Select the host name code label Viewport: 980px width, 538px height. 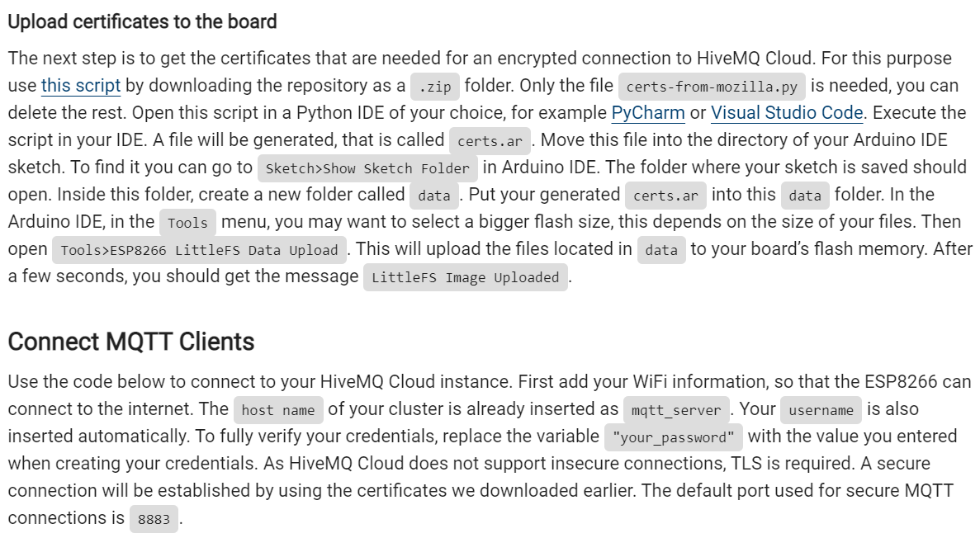(278, 411)
